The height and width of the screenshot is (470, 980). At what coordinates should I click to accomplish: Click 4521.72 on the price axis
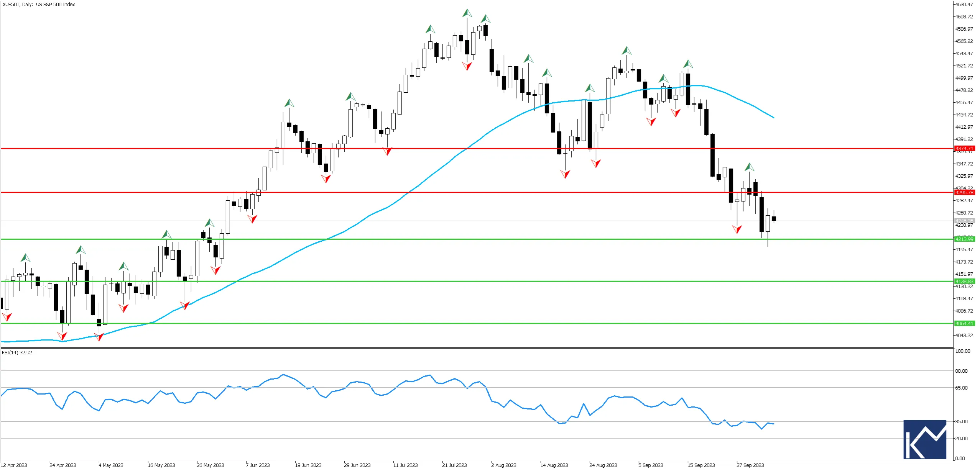tap(964, 66)
